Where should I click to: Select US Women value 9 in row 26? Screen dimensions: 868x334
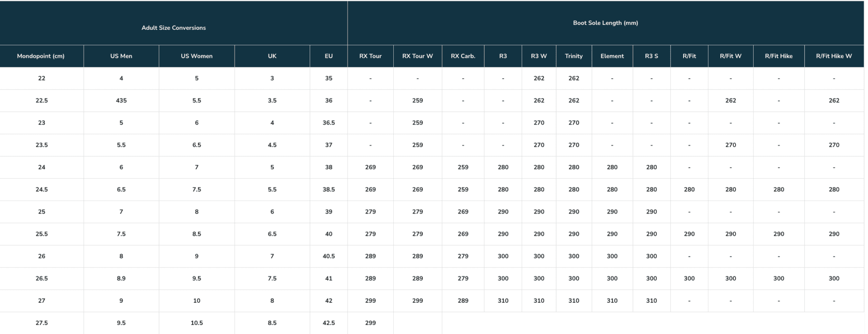pos(197,256)
